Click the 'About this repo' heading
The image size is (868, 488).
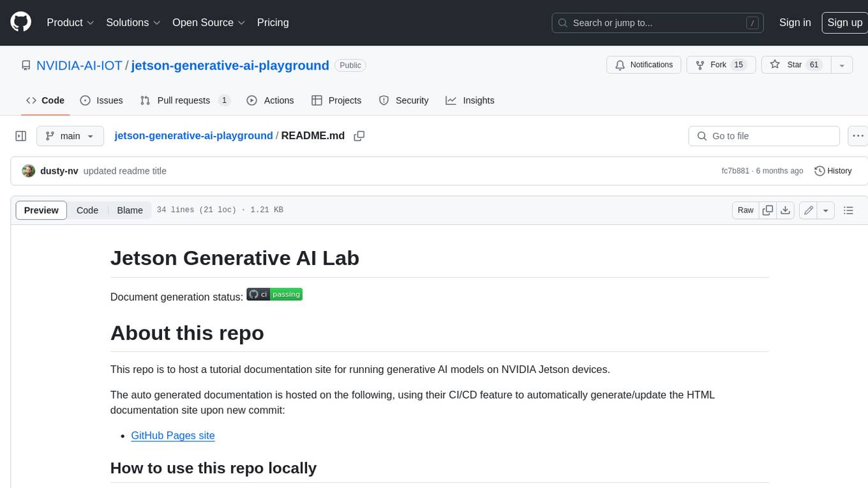tap(187, 333)
